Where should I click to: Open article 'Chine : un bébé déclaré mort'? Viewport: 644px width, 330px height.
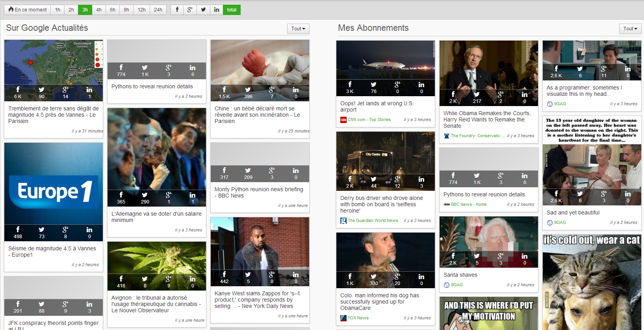pyautogui.click(x=257, y=115)
